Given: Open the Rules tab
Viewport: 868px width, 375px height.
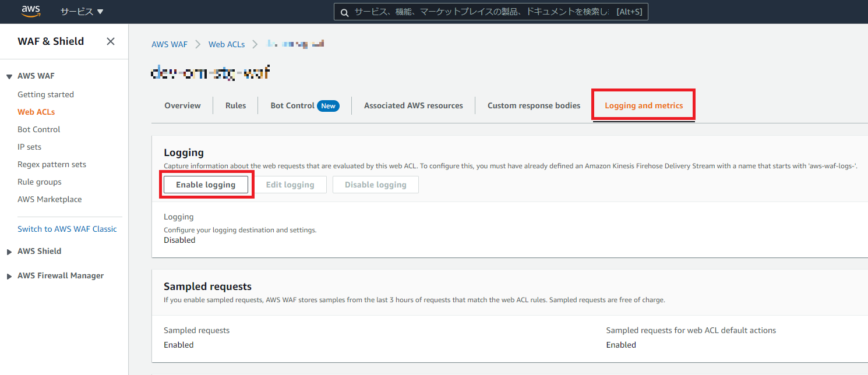Looking at the screenshot, I should (x=235, y=105).
